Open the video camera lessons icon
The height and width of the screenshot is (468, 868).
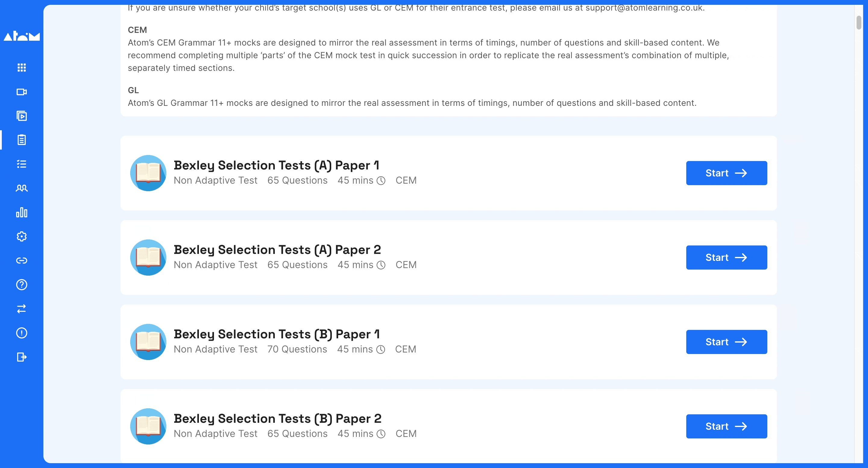(22, 92)
